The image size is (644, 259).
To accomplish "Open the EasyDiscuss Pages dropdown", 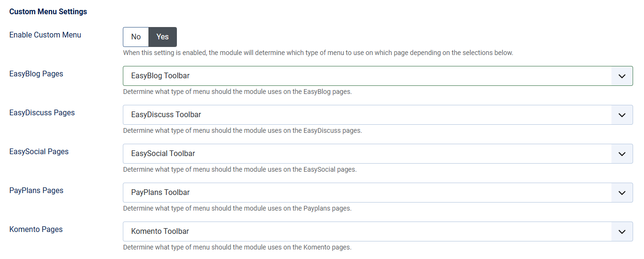I will tap(378, 115).
